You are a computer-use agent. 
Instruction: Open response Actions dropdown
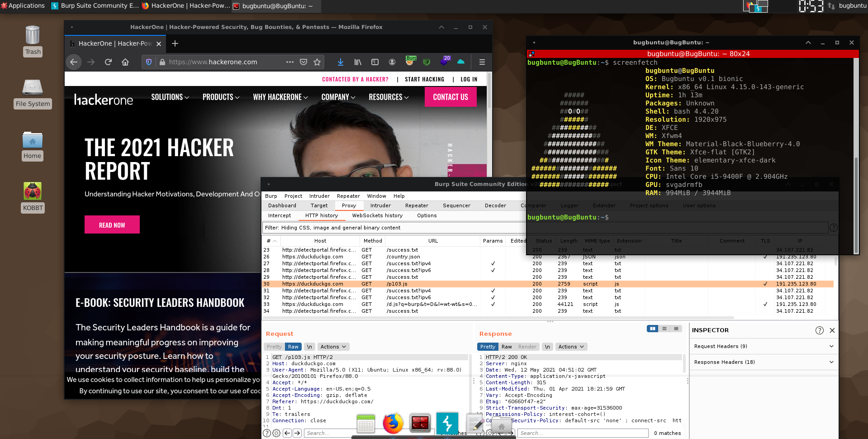571,347
